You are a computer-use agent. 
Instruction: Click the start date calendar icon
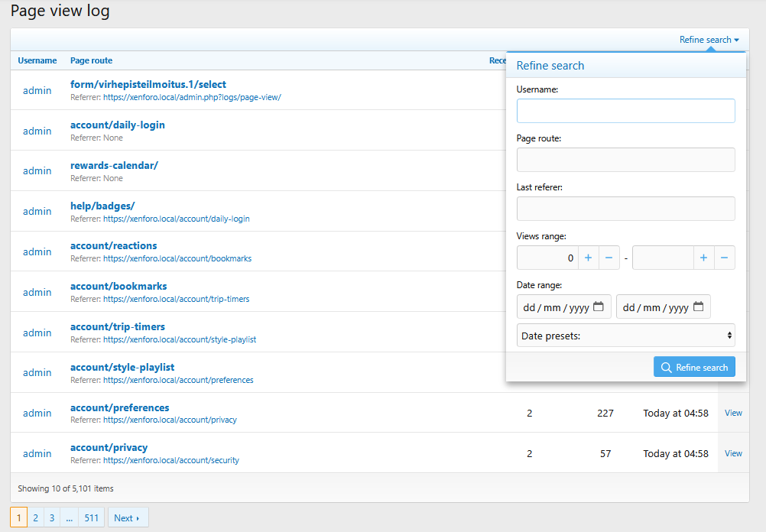tap(599, 307)
